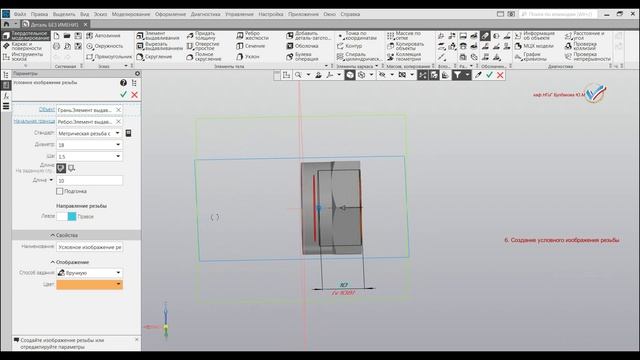
Task: Open the Диаметр dropdown showing 18
Action: (x=118, y=144)
